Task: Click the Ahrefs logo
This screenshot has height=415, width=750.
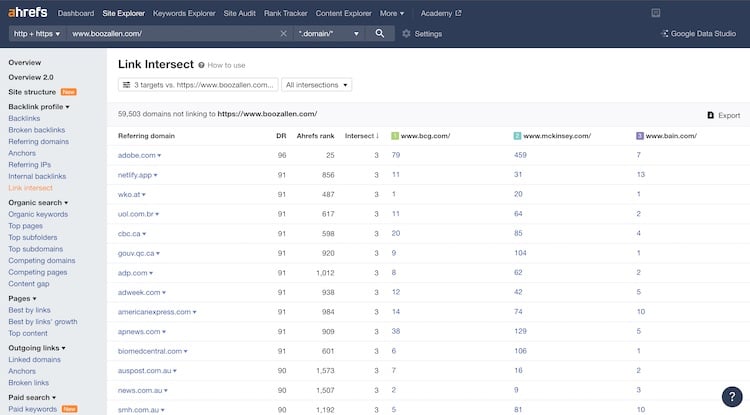Action: (27, 13)
